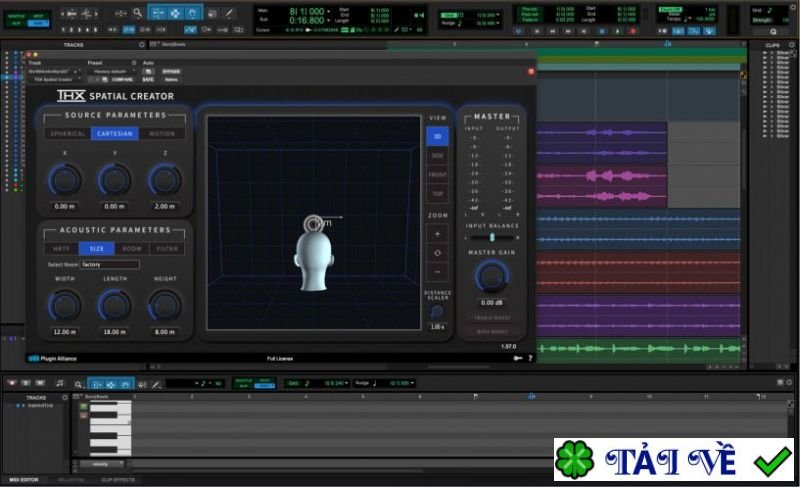Click the Clips list search magnifier icon
This screenshot has height=487, width=800.
pyautogui.click(x=773, y=31)
